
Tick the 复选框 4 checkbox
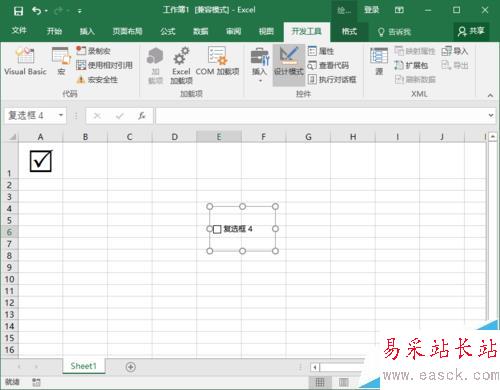pyautogui.click(x=217, y=229)
